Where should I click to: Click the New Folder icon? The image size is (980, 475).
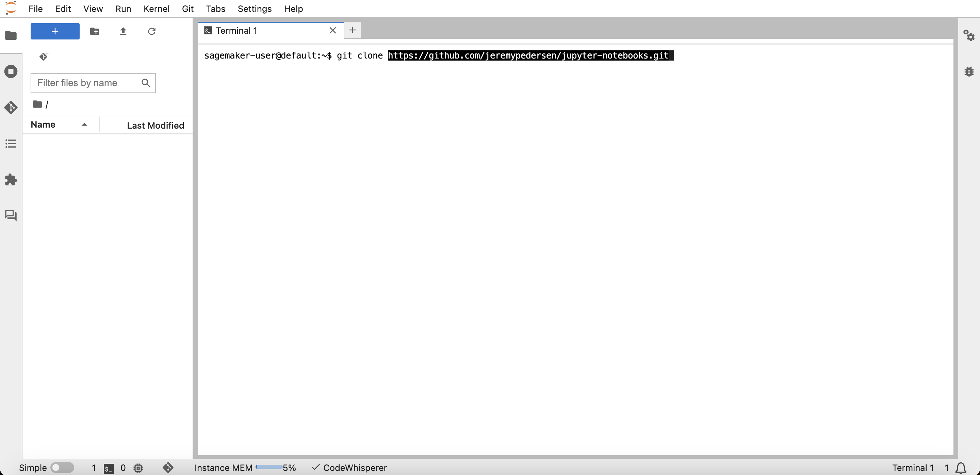pos(94,31)
